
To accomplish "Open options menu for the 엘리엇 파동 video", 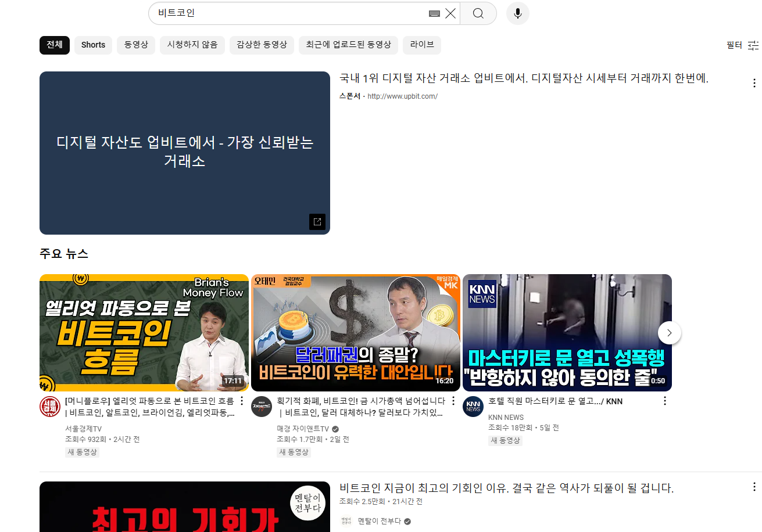I will pos(241,400).
